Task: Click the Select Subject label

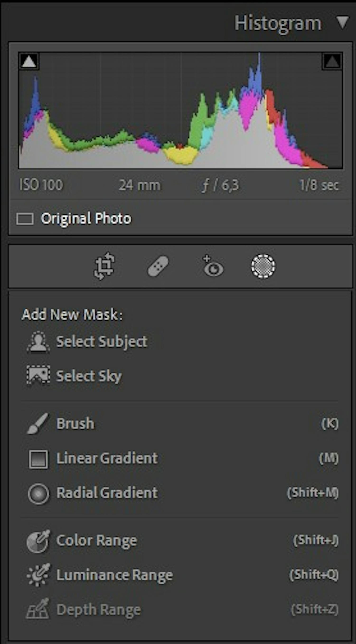Action: pos(102,342)
